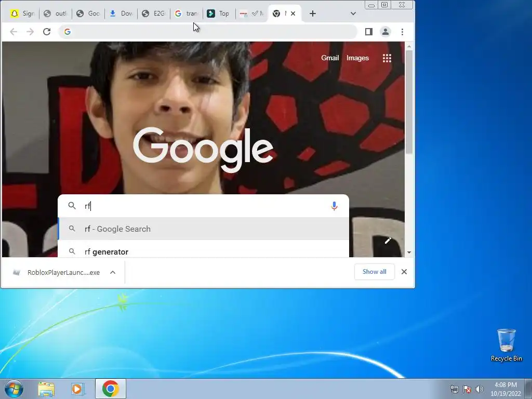532x399 pixels.
Task: Switch to the 'outl' tab
Action: pos(56,14)
